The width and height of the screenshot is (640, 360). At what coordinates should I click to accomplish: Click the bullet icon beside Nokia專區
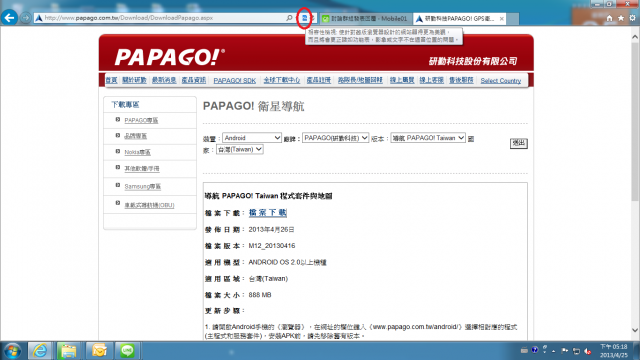118,151
